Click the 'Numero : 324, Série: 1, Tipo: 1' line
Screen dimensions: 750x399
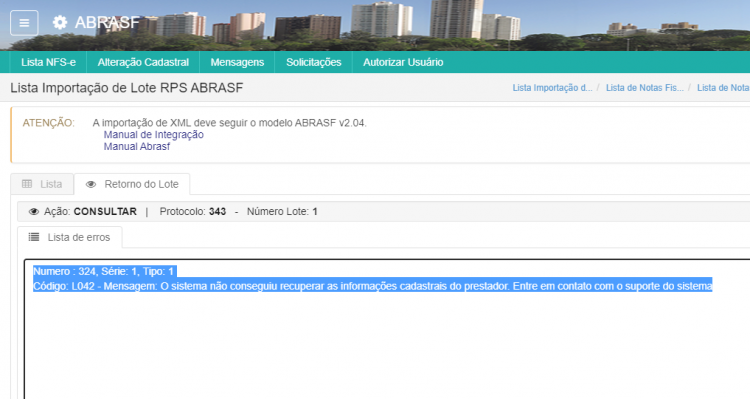pos(103,272)
